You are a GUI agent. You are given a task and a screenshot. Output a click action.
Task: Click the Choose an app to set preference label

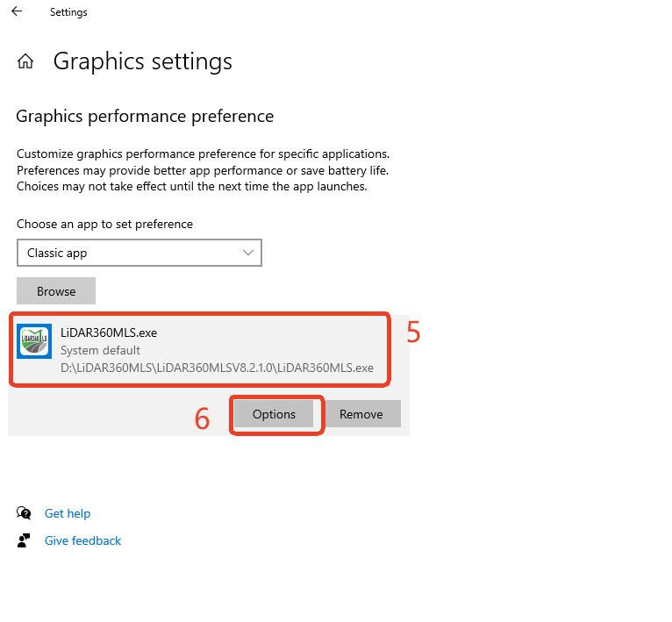click(104, 224)
